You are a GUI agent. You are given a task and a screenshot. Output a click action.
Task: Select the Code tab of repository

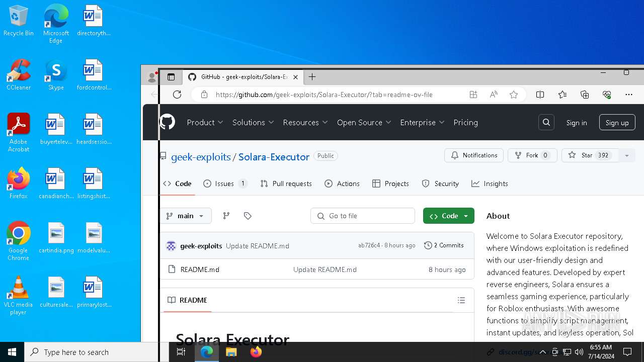[x=178, y=184]
